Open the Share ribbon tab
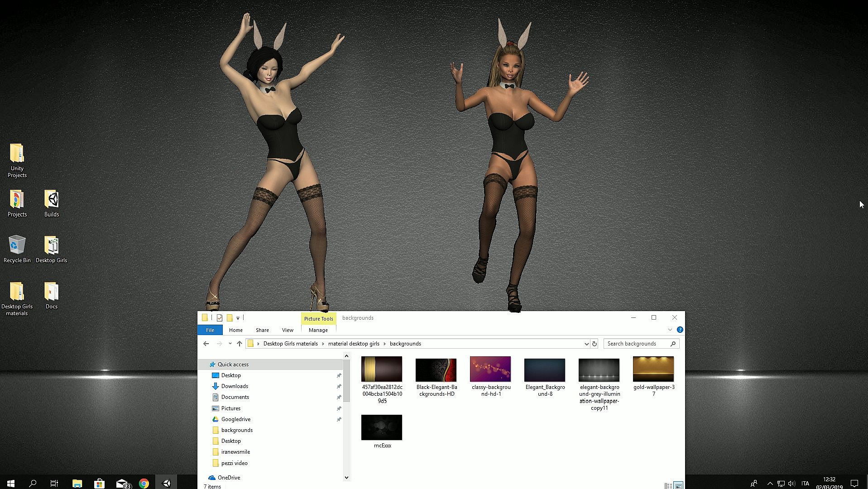Screen dimensions: 868x489 tap(262, 330)
